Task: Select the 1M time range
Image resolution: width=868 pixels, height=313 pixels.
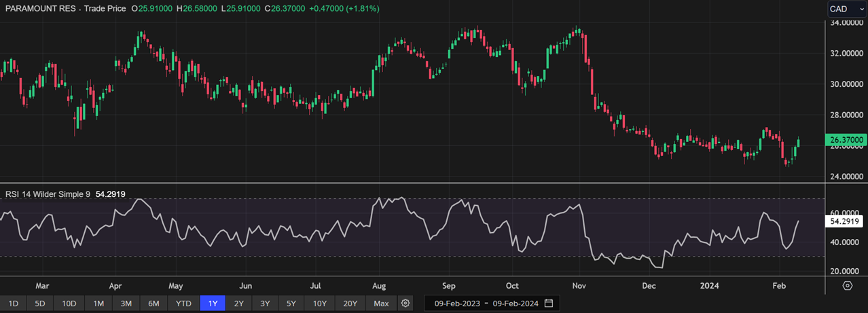Action: tap(98, 303)
